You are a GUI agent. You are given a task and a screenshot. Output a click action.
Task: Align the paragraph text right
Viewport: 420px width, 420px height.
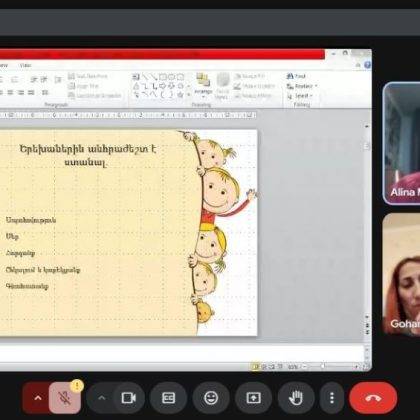pyautogui.click(x=21, y=92)
